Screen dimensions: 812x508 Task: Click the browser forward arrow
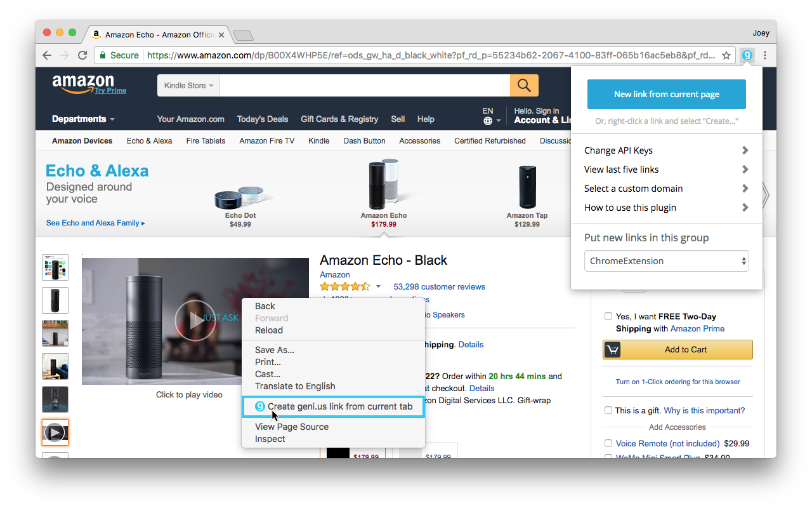coord(64,55)
